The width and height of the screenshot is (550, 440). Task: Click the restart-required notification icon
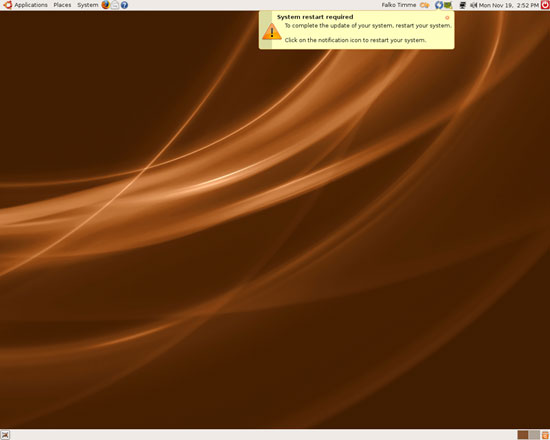[x=438, y=5]
